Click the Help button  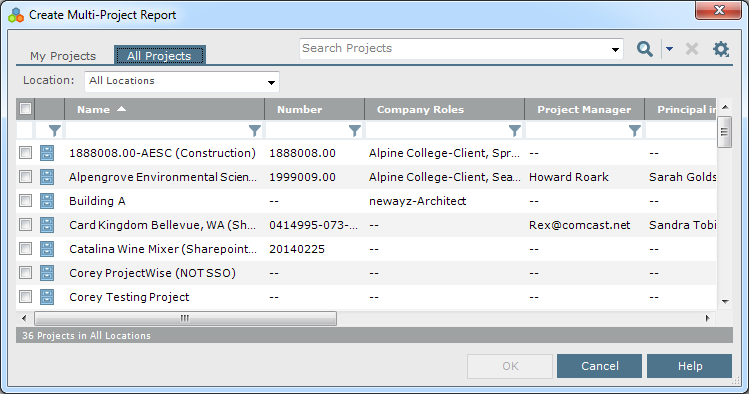point(690,366)
